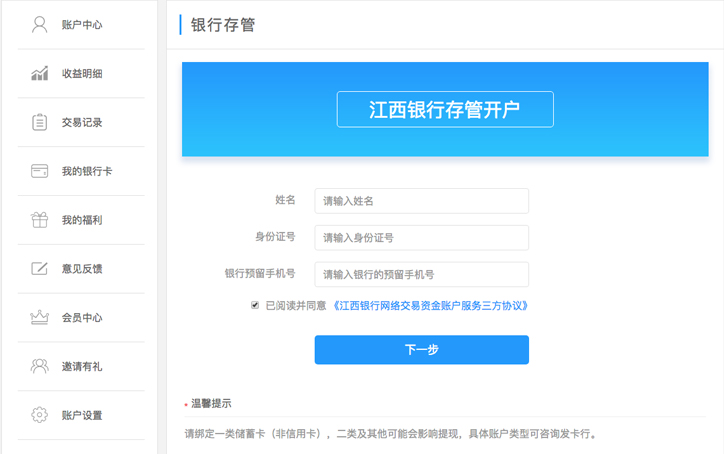Open 意见反馈 from sidebar
Screen dimensions: 724x454
click(x=81, y=269)
